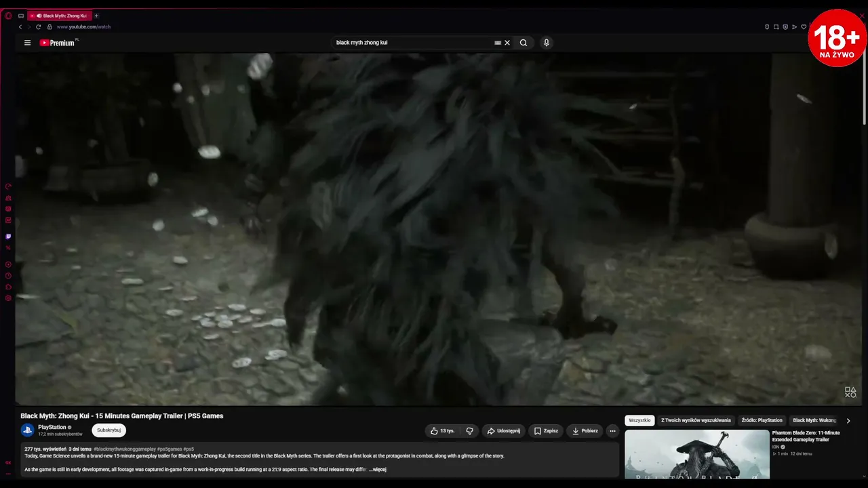The height and width of the screenshot is (488, 868).
Task: Like the video with 13 tys.
Action: point(442,431)
